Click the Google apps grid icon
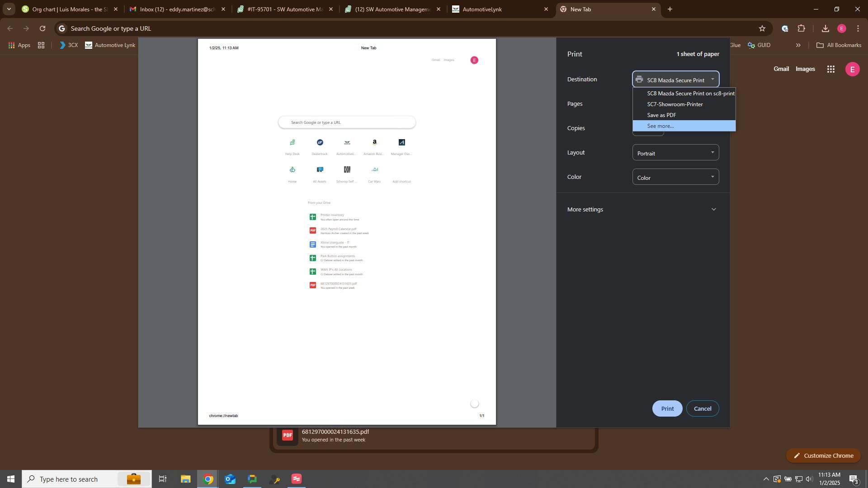 tap(830, 69)
